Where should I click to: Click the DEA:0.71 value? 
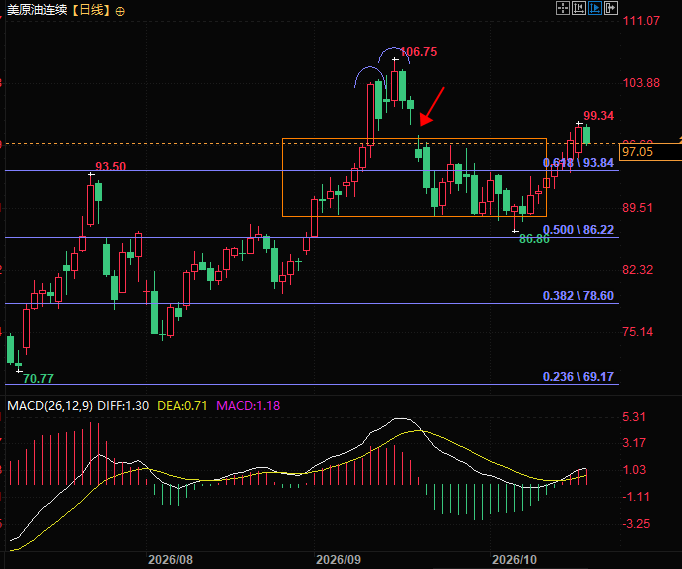(182, 406)
